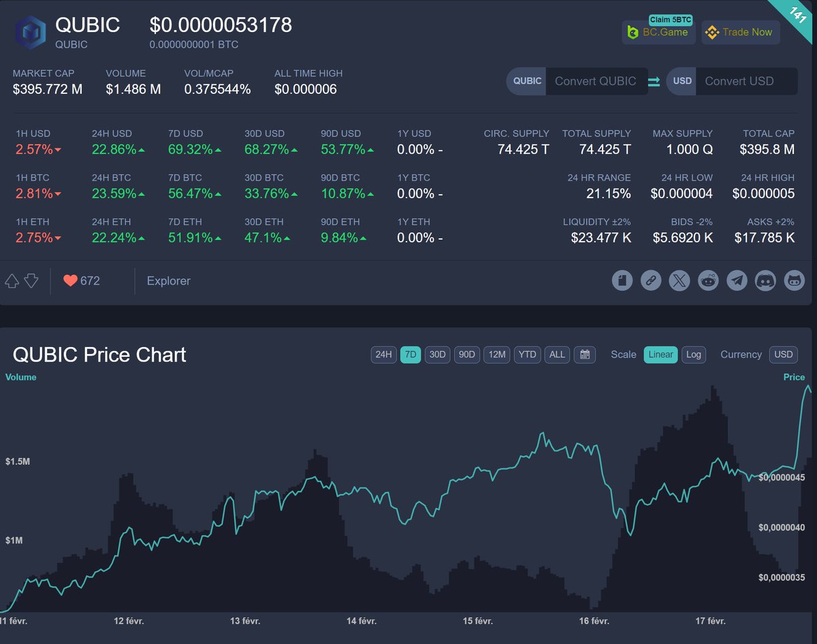Select the 24H chart range
Viewport: 817px width, 644px height.
click(x=384, y=355)
